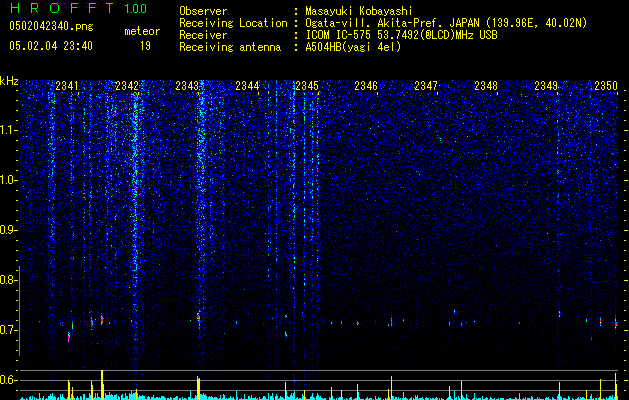Click the kHz axis unit label
Viewport: 629px width, 400px height.
point(9,81)
